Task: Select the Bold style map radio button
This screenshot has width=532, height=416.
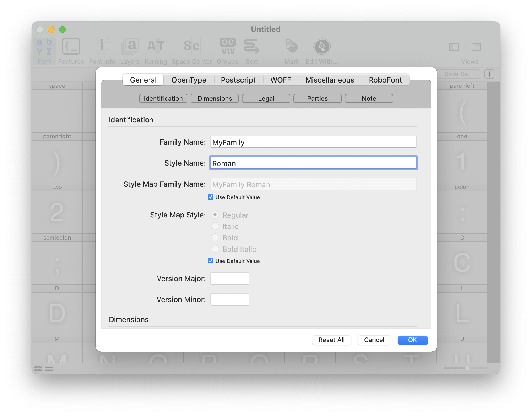Action: (215, 237)
